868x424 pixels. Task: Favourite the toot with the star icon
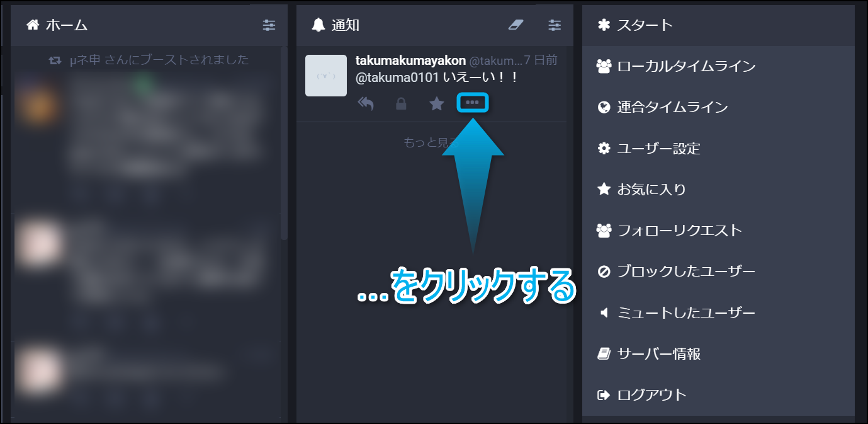[437, 103]
